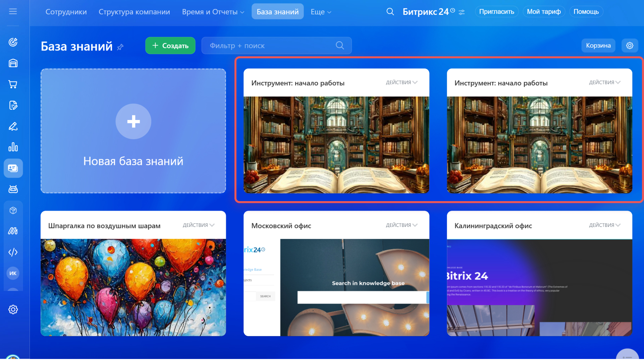The width and height of the screenshot is (644, 364).
Task: Open the bar chart analytics sidebar icon
Action: (13, 147)
